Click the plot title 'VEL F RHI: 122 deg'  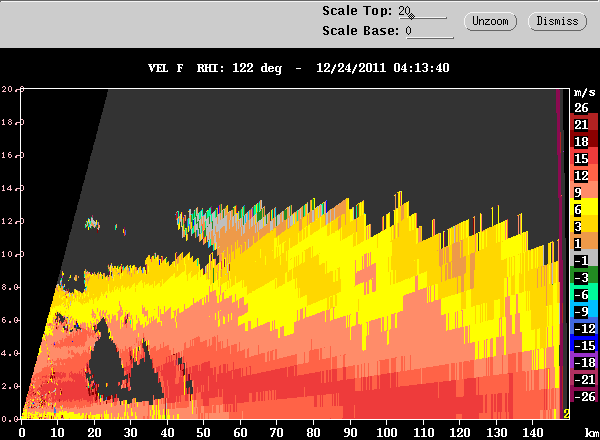click(x=215, y=68)
